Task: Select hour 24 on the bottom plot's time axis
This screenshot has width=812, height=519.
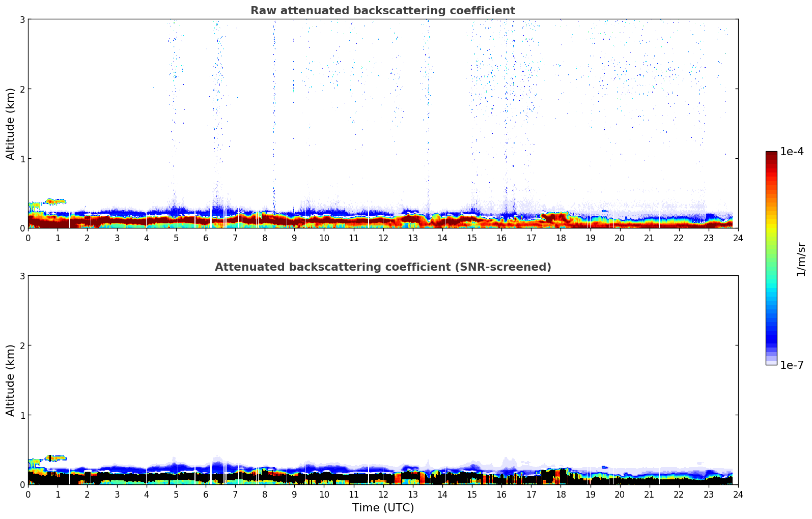Action: click(x=738, y=494)
